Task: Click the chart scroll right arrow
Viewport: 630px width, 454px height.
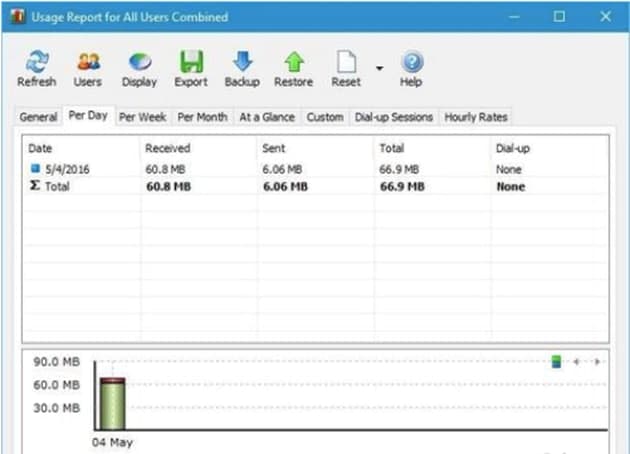Action: coord(597,362)
